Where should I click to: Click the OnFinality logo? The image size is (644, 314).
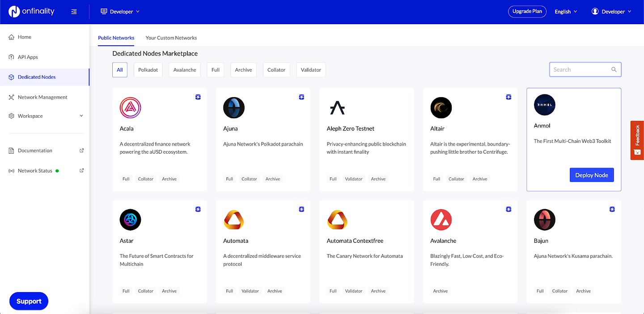[31, 12]
